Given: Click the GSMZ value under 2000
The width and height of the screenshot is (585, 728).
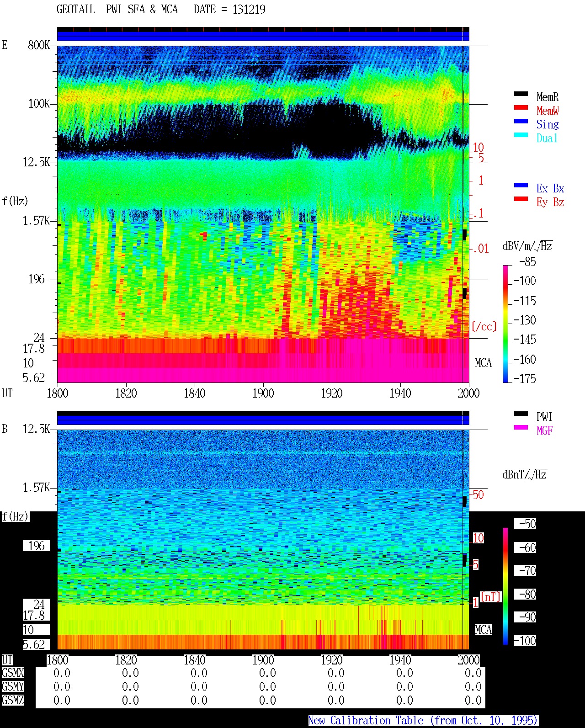Looking at the screenshot, I should coord(473,701).
